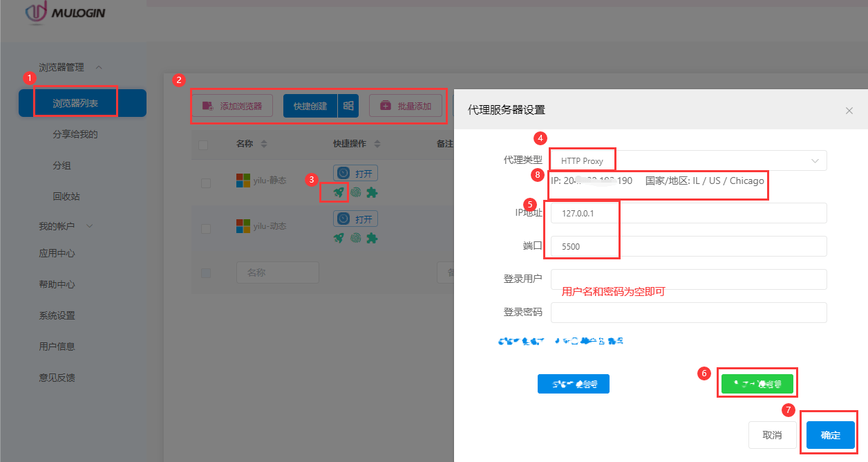The width and height of the screenshot is (868, 462).
Task: Focus the 端口 field showing 5500
Action: (x=688, y=246)
